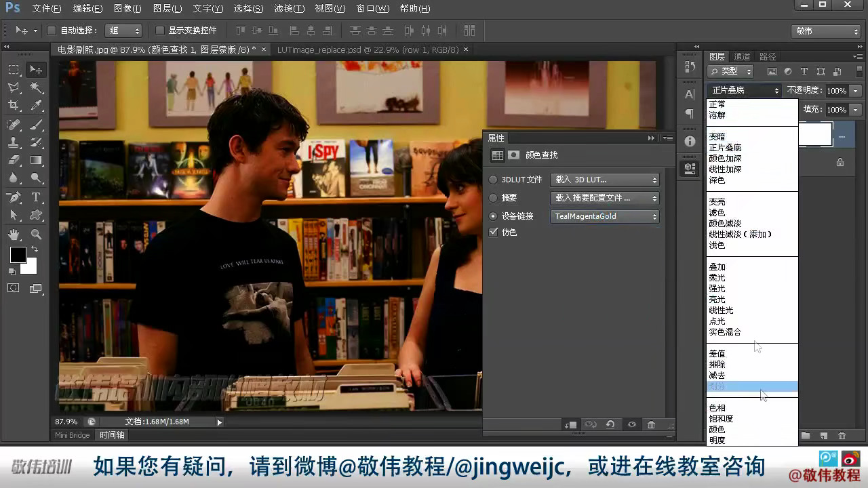Viewport: 868px width, 488px height.
Task: Select the Eyedropper tool
Action: point(36,105)
